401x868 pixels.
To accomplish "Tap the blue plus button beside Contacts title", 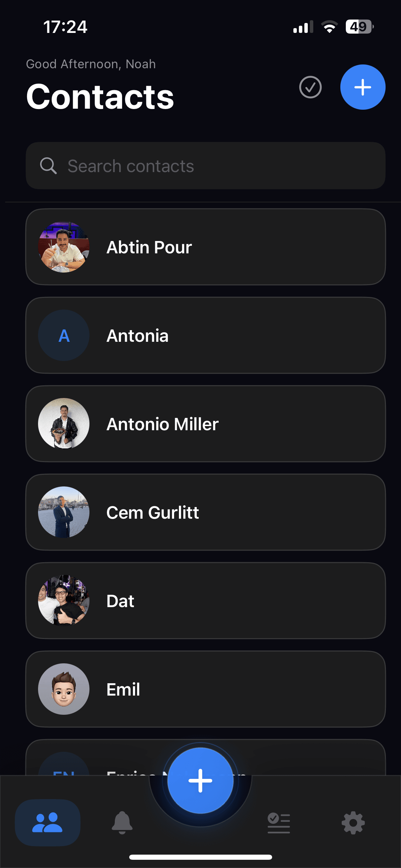I will click(x=363, y=87).
